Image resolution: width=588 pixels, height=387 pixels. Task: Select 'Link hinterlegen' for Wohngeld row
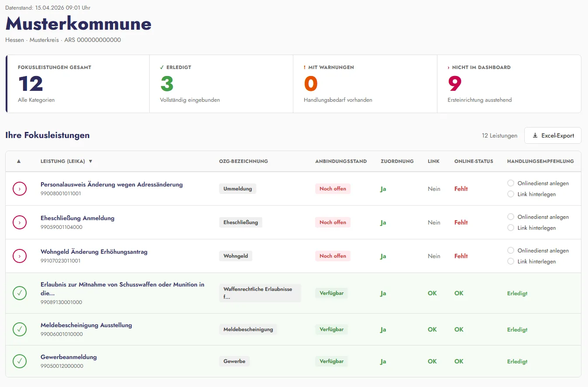(511, 261)
